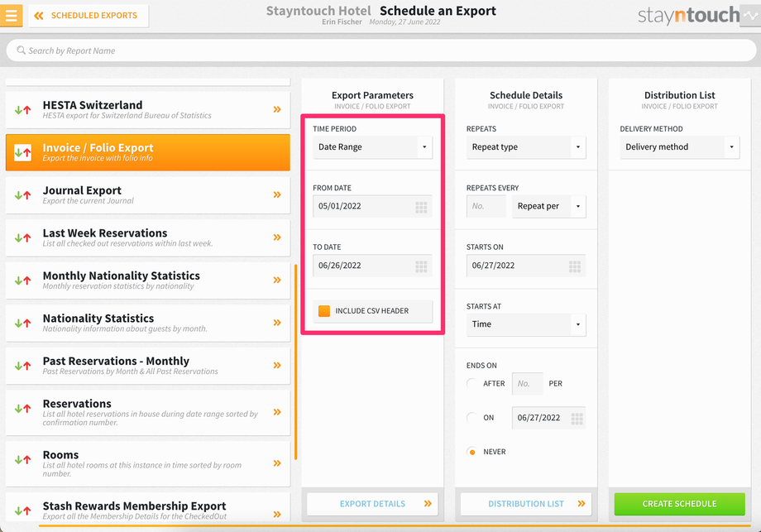The width and height of the screenshot is (761, 532).
Task: Click Distribution List panel heading
Action: point(679,95)
